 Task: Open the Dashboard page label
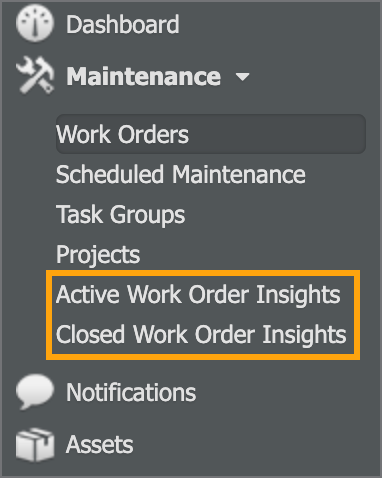click(x=123, y=24)
